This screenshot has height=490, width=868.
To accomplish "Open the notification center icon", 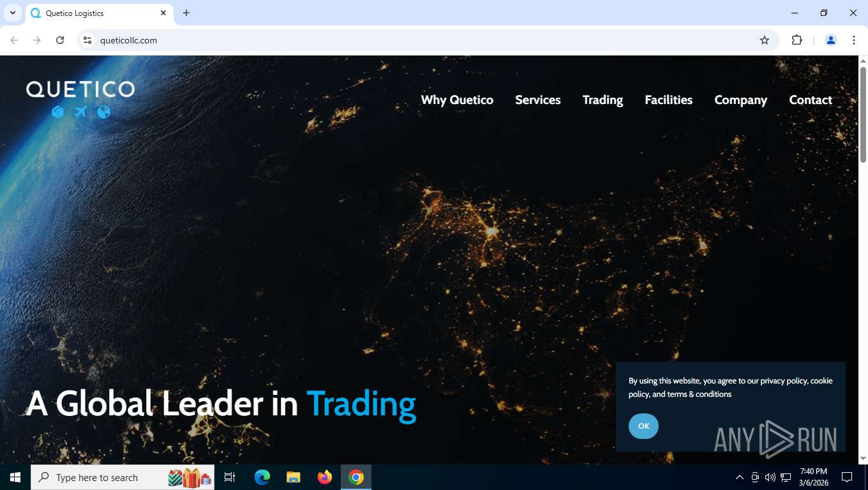I will pyautogui.click(x=847, y=477).
